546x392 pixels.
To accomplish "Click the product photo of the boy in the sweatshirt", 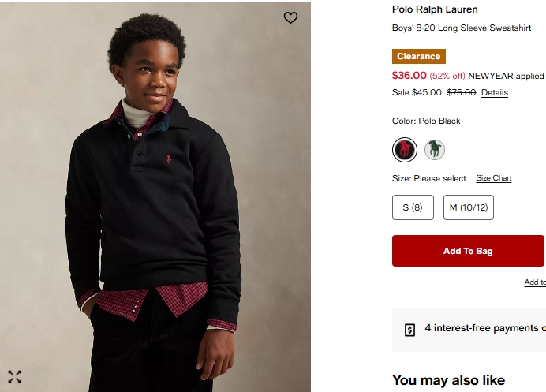I will point(155,197).
